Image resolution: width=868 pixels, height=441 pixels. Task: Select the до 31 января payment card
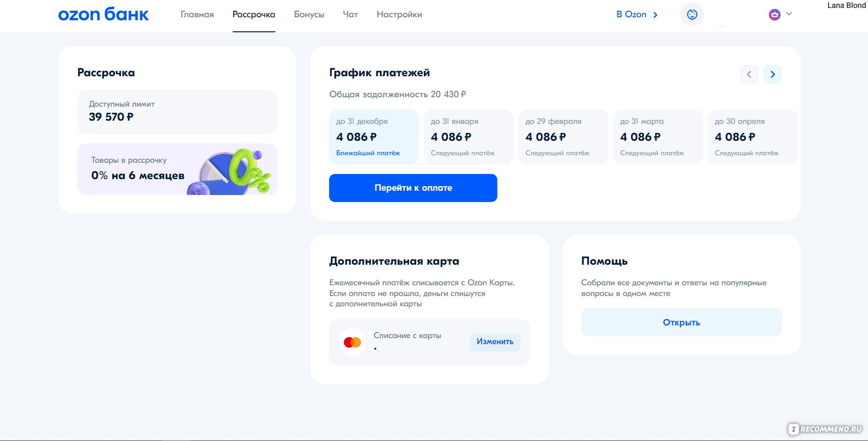[469, 137]
